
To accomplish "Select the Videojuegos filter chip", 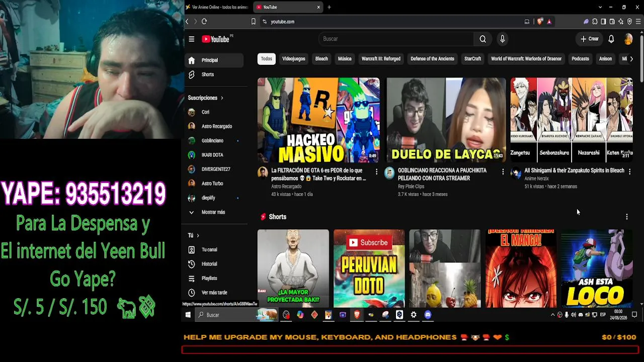I will pos(294,59).
